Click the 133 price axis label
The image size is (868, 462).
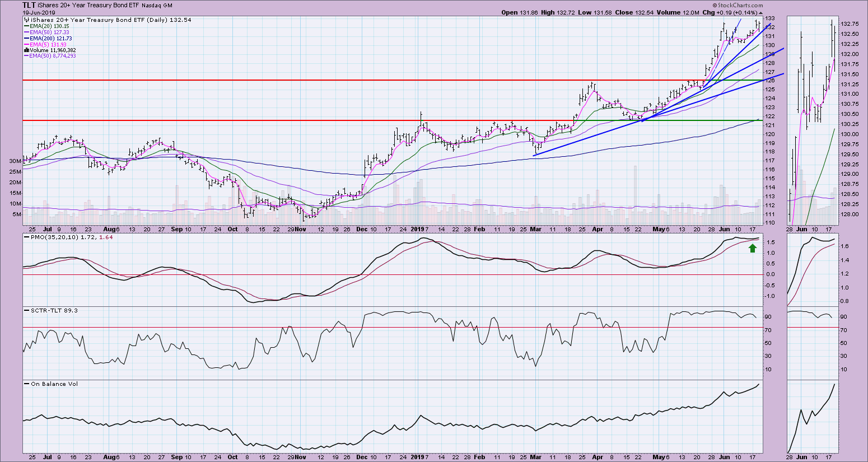[769, 18]
